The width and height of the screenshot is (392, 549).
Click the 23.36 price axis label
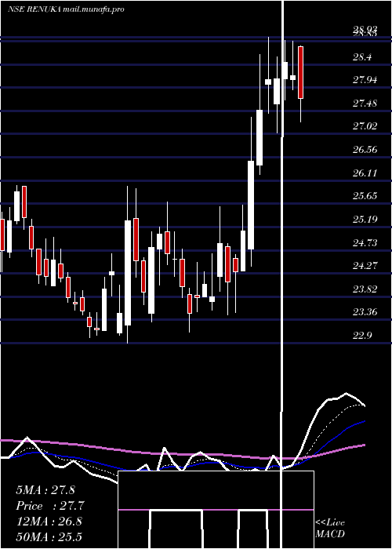365,312
